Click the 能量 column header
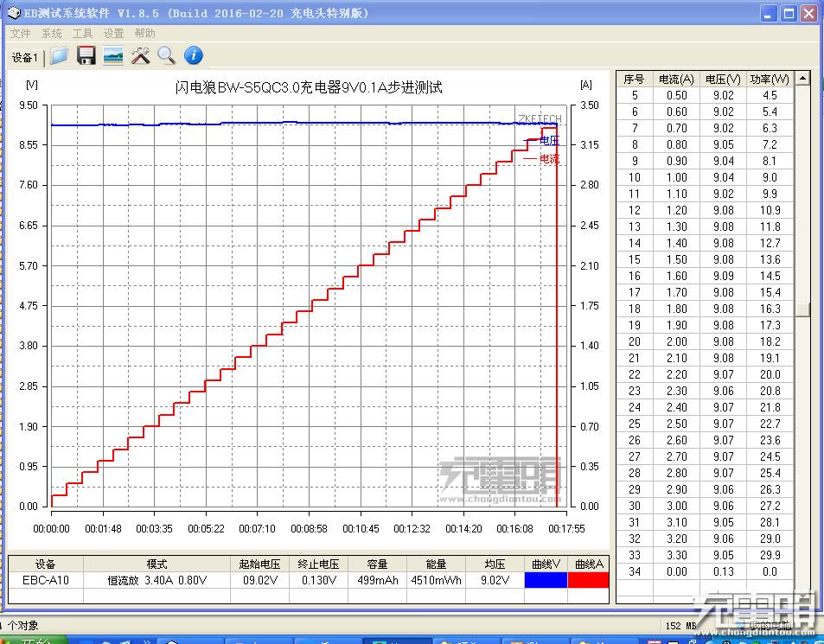The width and height of the screenshot is (824, 644). (436, 564)
